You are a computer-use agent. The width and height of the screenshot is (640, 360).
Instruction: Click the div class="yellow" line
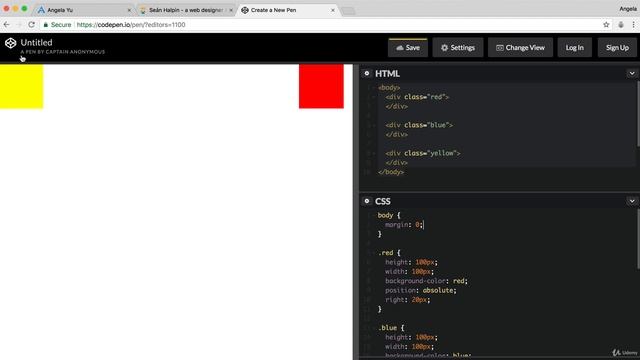(x=422, y=153)
